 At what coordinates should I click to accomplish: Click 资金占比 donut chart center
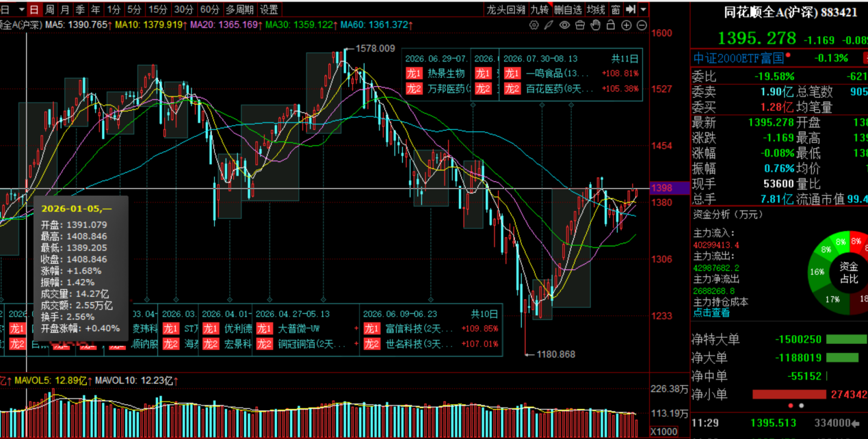[849, 273]
